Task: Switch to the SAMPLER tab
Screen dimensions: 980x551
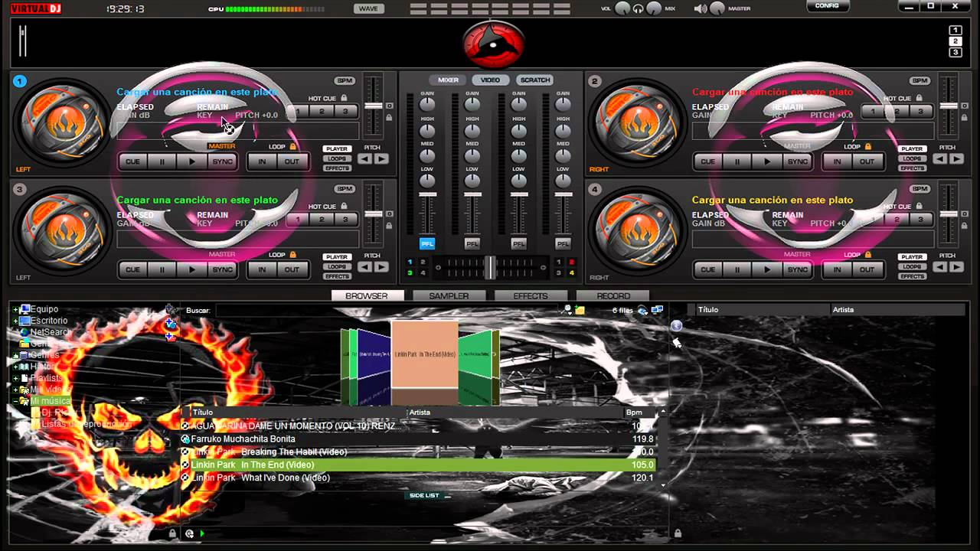Action: [x=449, y=296]
